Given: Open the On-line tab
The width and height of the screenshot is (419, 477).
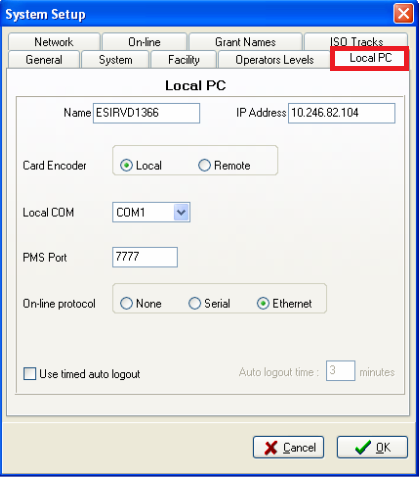Looking at the screenshot, I should 144,42.
